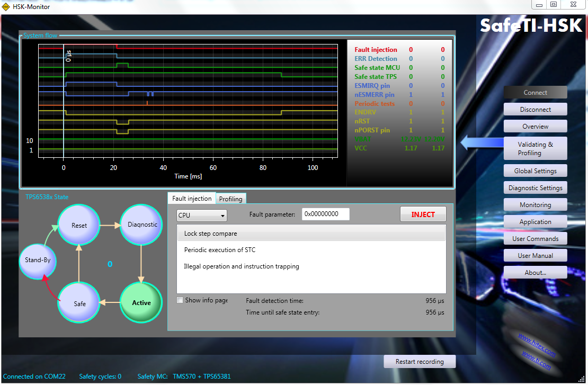Viewport: 588px width, 385px height.
Task: Click the Safe state node
Action: [x=79, y=303]
